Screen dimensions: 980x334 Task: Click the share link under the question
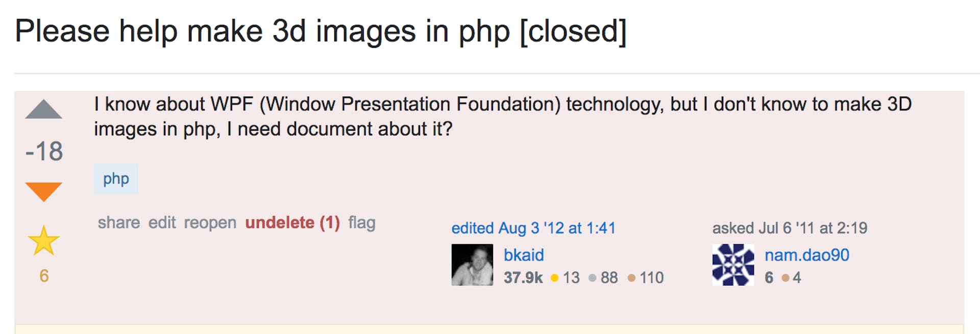(x=119, y=223)
